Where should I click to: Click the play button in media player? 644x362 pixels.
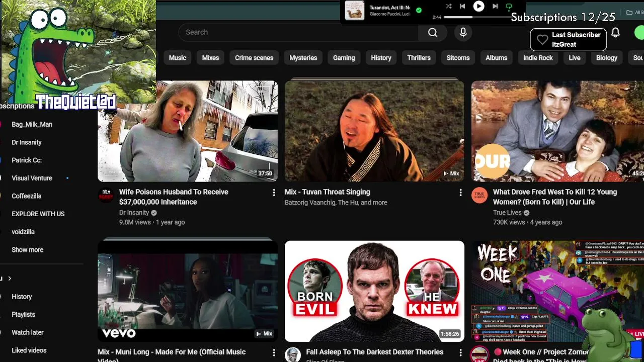point(478,7)
